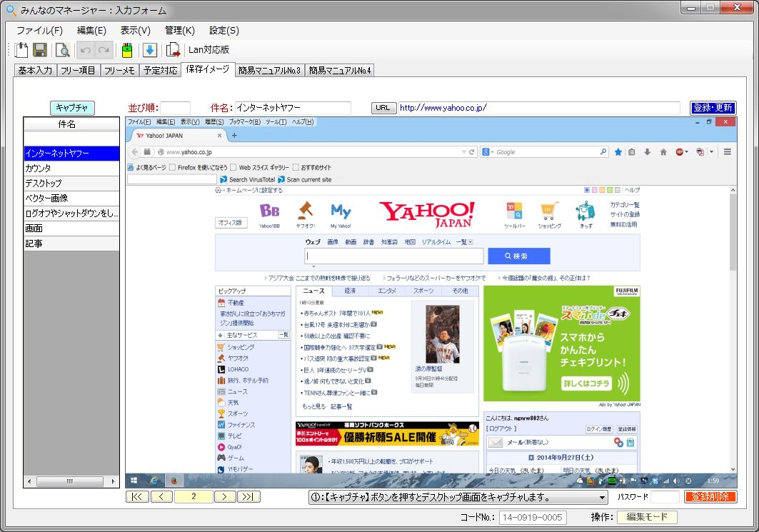Image resolution: width=759 pixels, height=532 pixels.
Task: Click the パスワード input field
Action: pyautogui.click(x=665, y=497)
